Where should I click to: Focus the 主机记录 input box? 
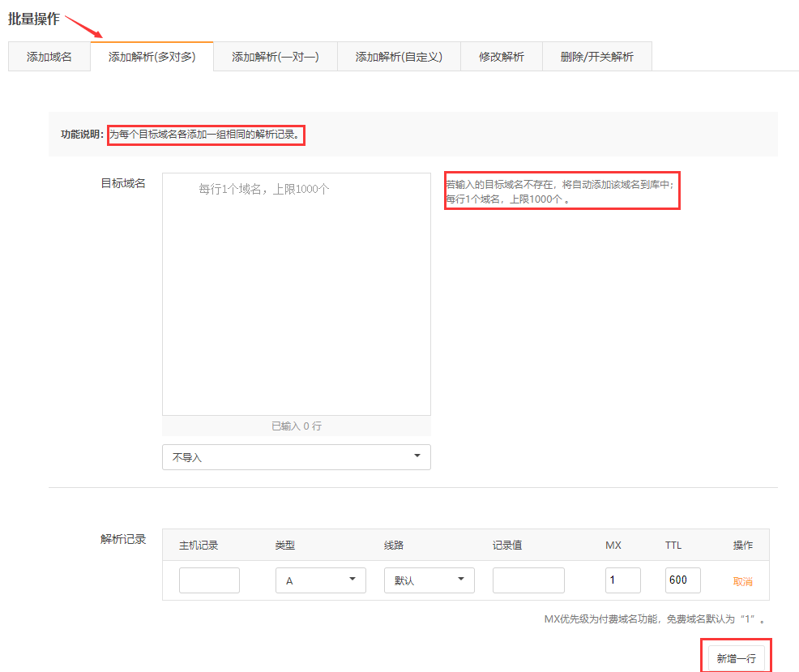[209, 580]
